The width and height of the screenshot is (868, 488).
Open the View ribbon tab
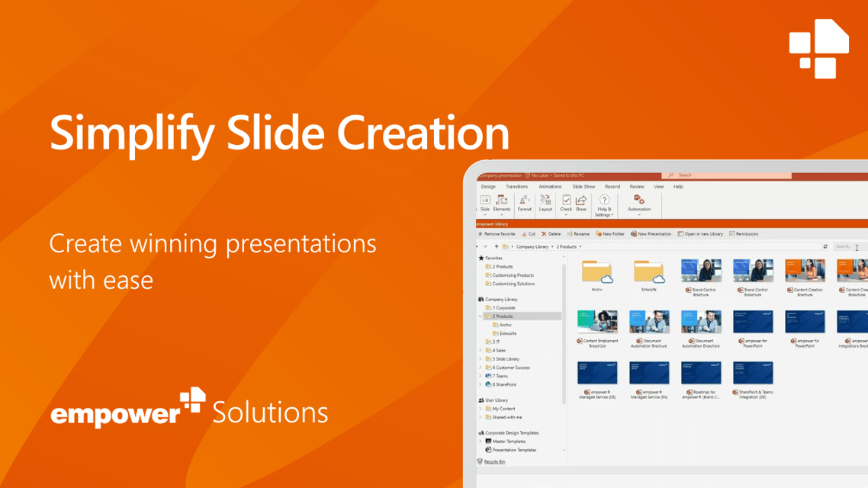point(659,187)
